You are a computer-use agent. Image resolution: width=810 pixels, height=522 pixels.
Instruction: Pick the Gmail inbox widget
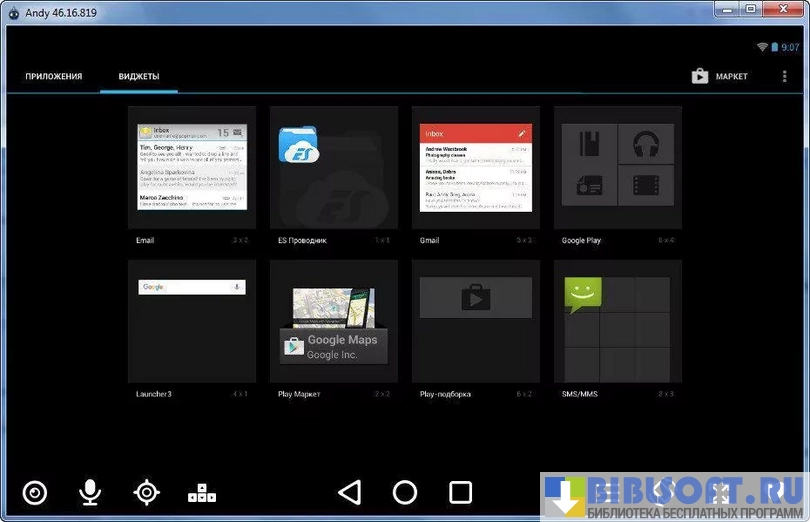[x=476, y=167]
